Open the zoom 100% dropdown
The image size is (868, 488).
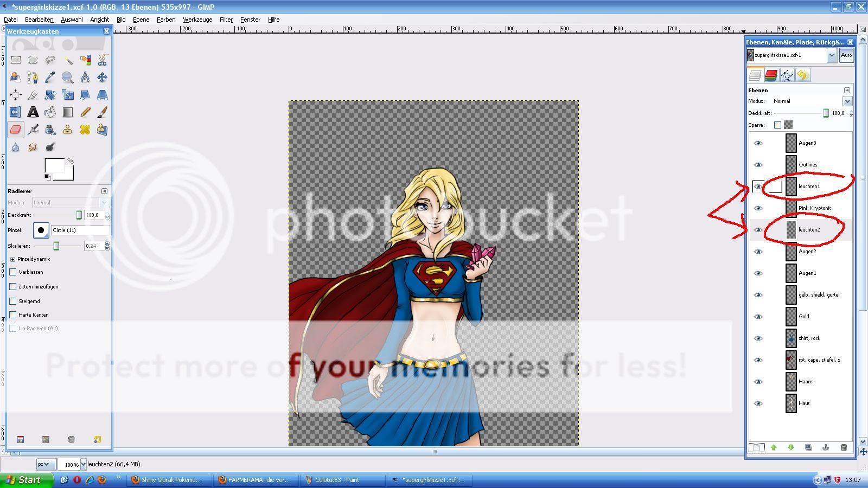coord(83,464)
